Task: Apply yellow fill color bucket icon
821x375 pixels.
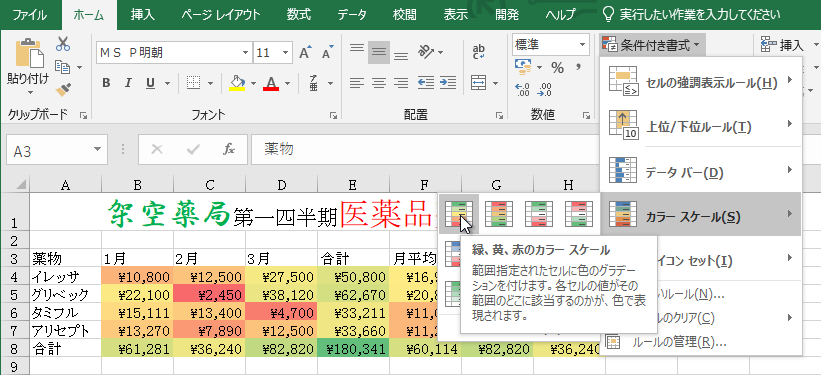Action: [237, 83]
